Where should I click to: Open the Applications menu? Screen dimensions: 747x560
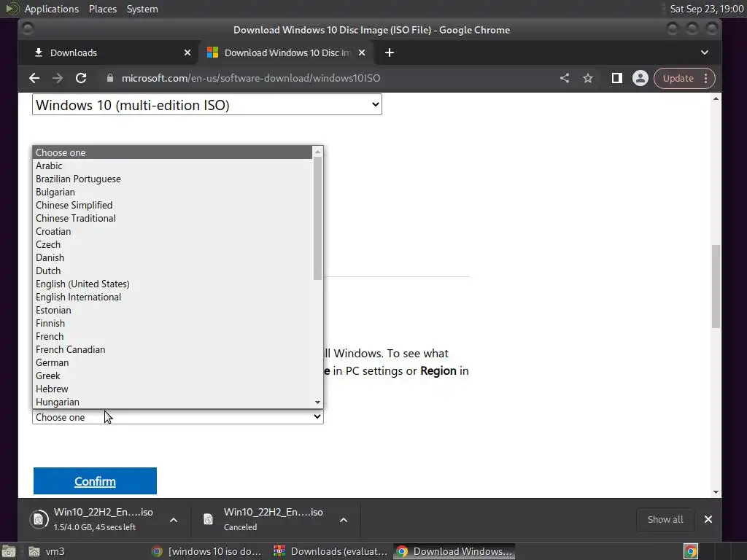click(x=52, y=9)
